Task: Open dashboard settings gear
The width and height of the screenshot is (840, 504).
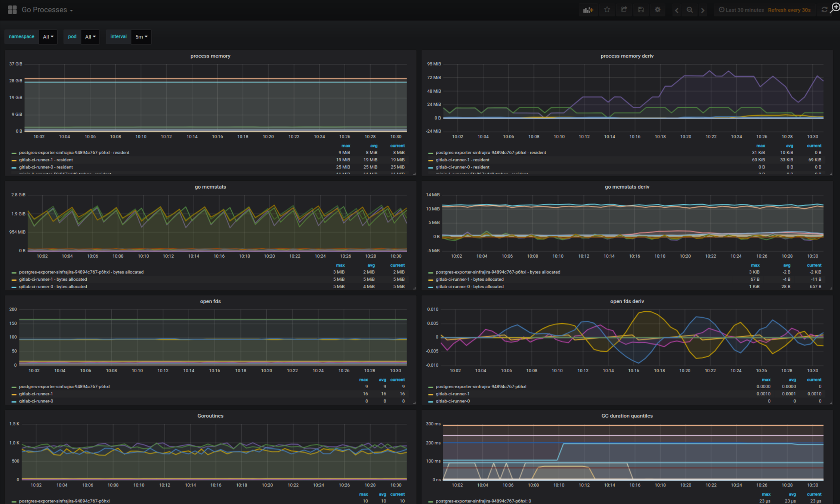Action: [658, 10]
